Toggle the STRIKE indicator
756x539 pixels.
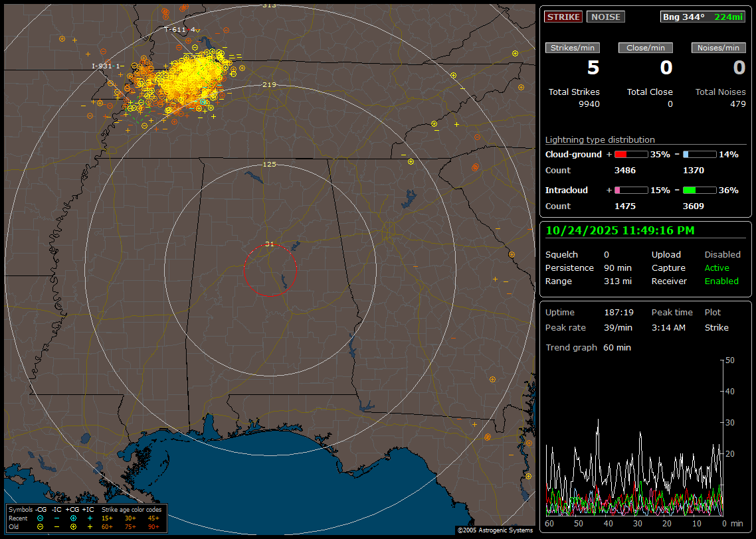click(563, 17)
